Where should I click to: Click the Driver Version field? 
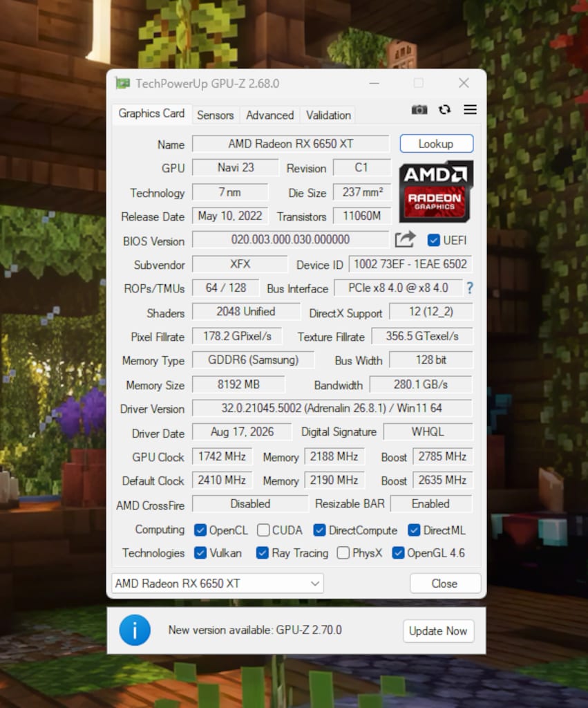tap(332, 408)
